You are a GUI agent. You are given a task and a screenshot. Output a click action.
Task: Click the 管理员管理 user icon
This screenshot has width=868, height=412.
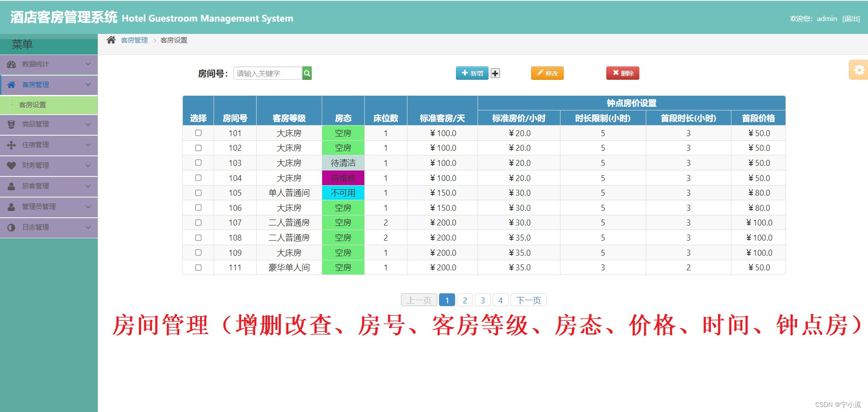click(x=11, y=207)
